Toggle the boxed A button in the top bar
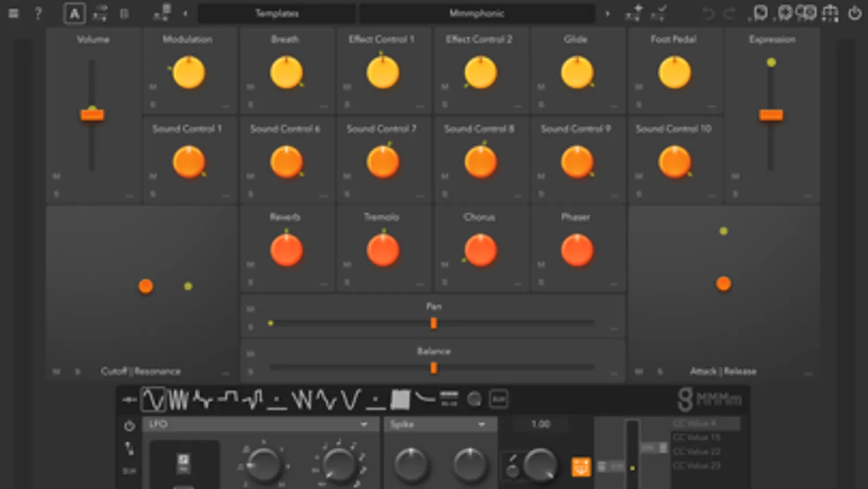This screenshot has height=489, width=868. pyautogui.click(x=74, y=14)
